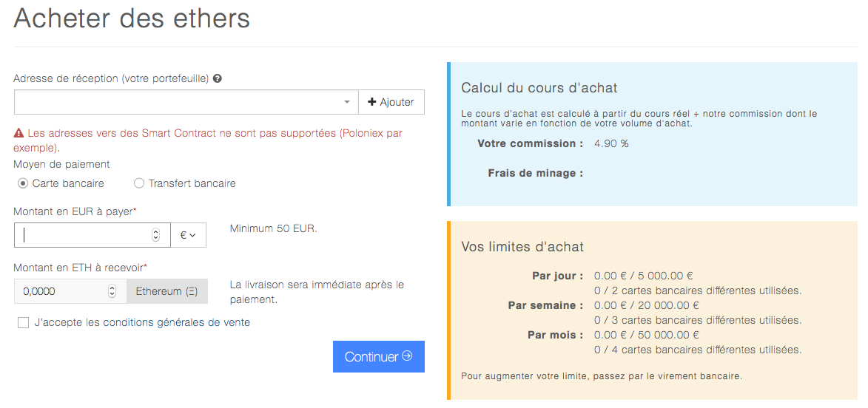
Task: Open the euro currency selector
Action: 188,235
